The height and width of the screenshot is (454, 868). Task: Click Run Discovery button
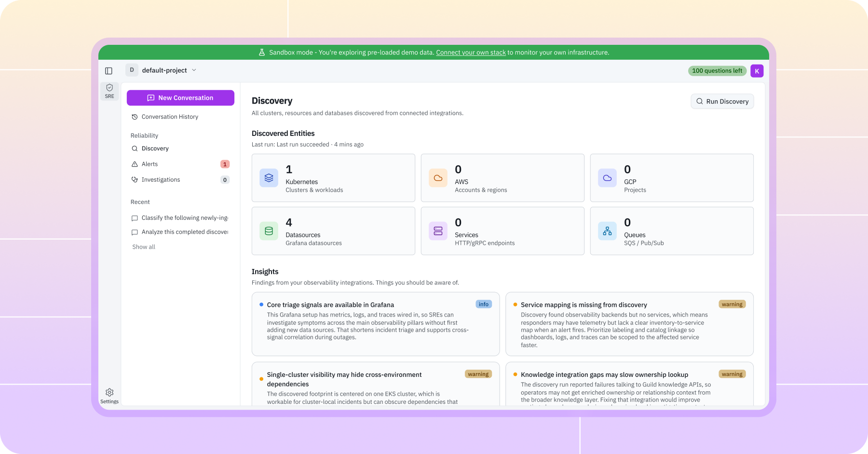pyautogui.click(x=722, y=101)
